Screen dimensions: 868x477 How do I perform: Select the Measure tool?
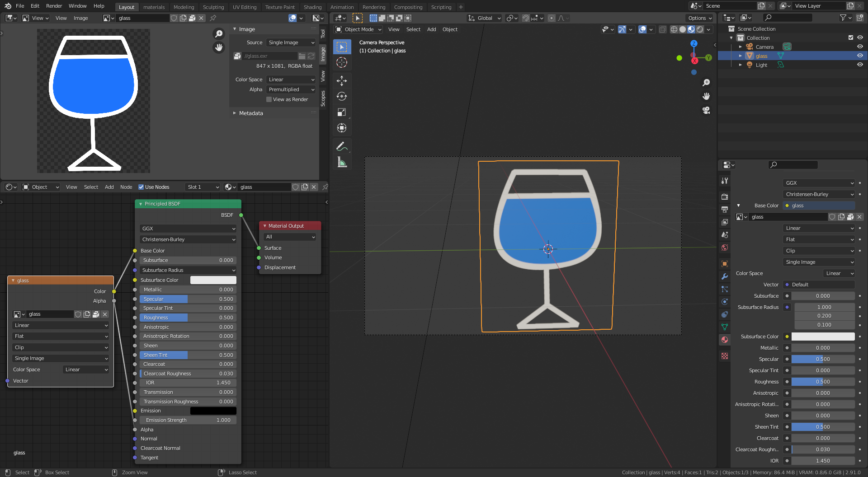pos(342,162)
